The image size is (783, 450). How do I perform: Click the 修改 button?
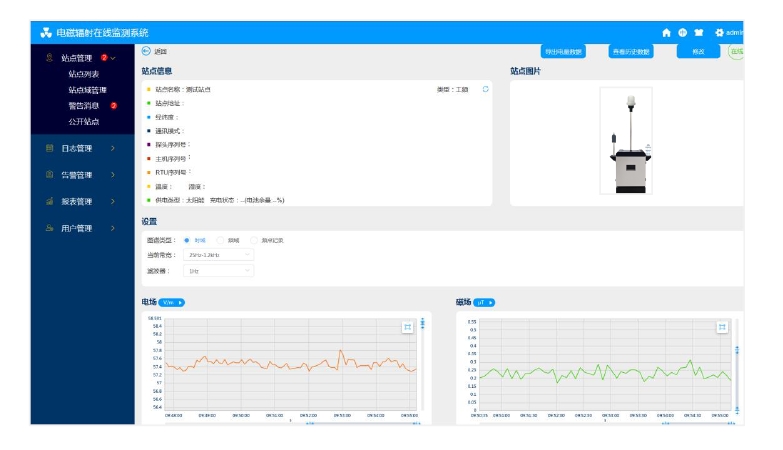[698, 51]
